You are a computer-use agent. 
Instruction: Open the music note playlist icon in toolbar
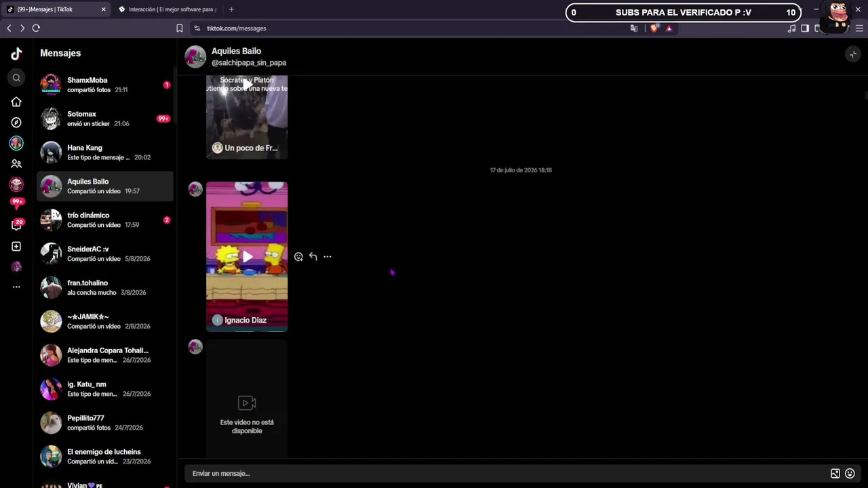[x=791, y=28]
